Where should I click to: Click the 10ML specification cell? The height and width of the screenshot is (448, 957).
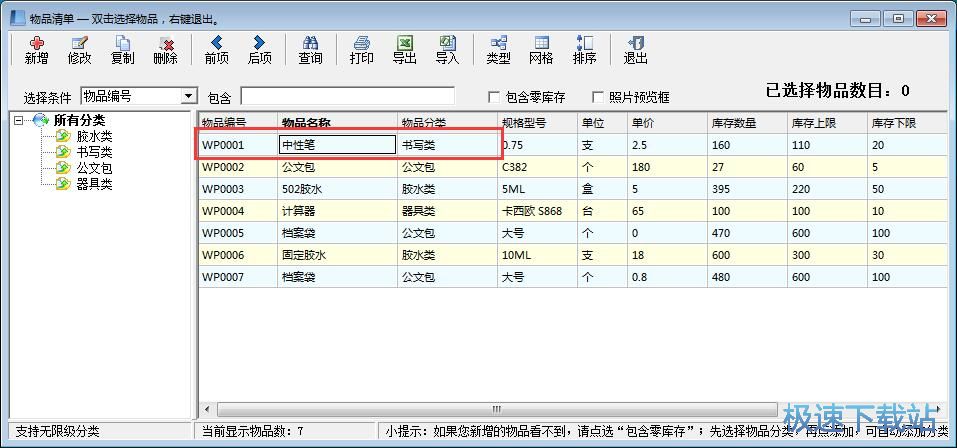pos(538,255)
